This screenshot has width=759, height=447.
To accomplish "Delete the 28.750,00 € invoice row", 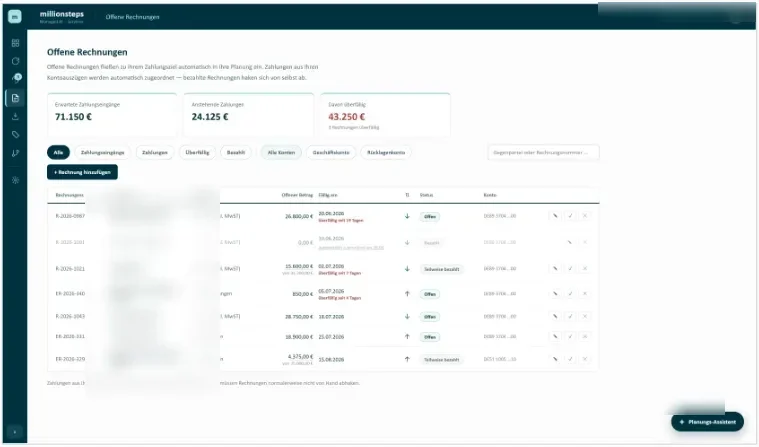I will coord(585,317).
